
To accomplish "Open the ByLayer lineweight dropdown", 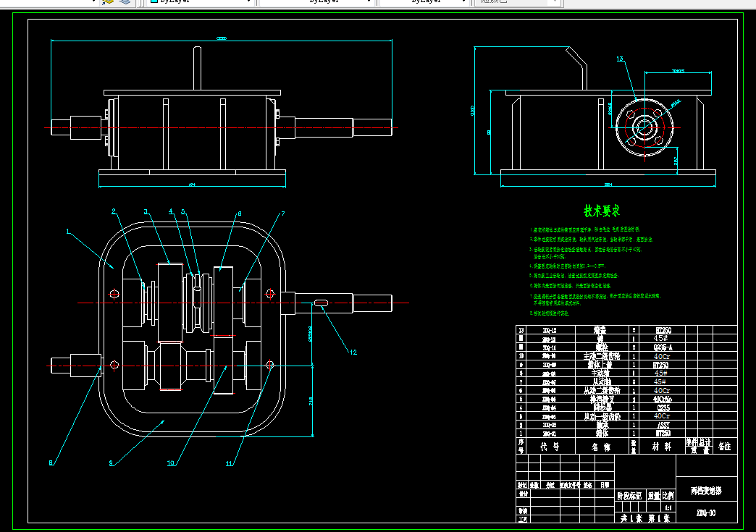I will pyautogui.click(x=425, y=1).
